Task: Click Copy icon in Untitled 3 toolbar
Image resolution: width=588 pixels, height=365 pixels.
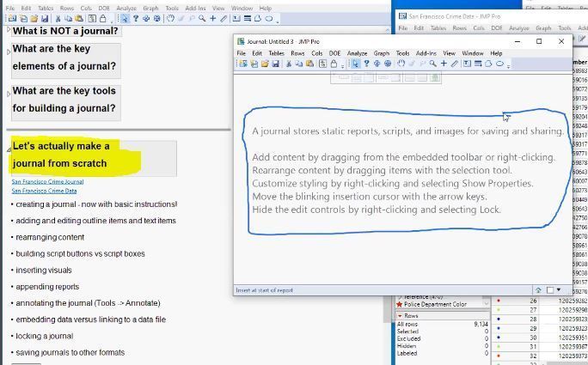Action: tap(298, 64)
